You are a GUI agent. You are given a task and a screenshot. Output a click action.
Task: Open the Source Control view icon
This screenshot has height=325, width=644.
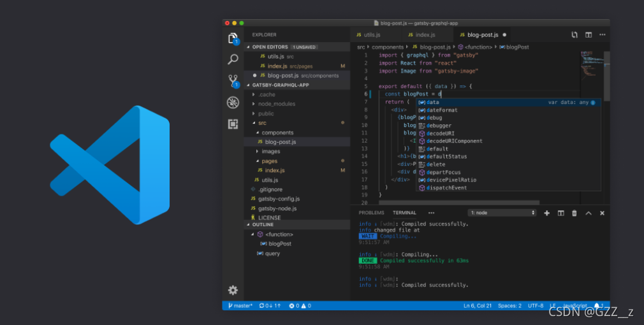[233, 81]
